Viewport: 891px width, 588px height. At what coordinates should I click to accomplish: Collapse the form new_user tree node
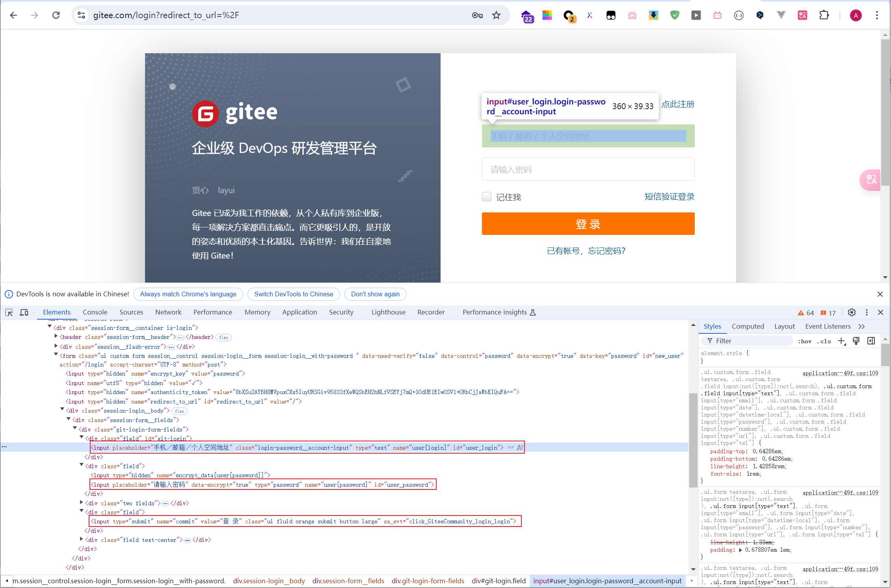56,355
